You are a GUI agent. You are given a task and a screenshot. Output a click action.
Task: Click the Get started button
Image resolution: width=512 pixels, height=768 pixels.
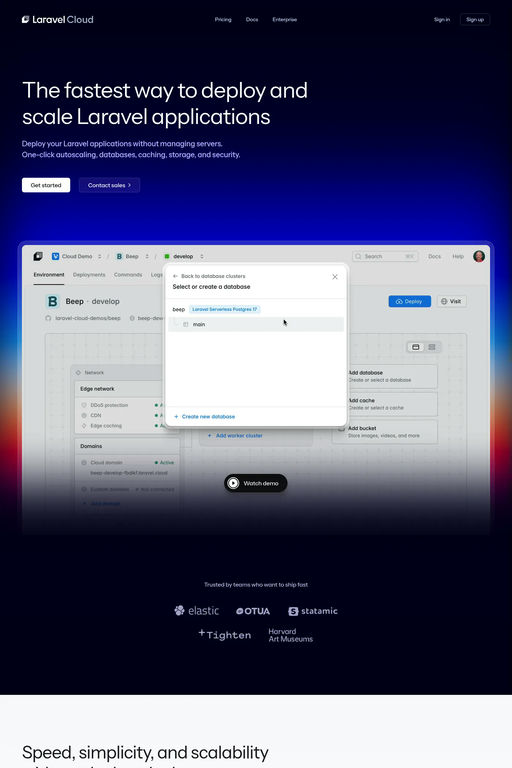pyautogui.click(x=46, y=185)
